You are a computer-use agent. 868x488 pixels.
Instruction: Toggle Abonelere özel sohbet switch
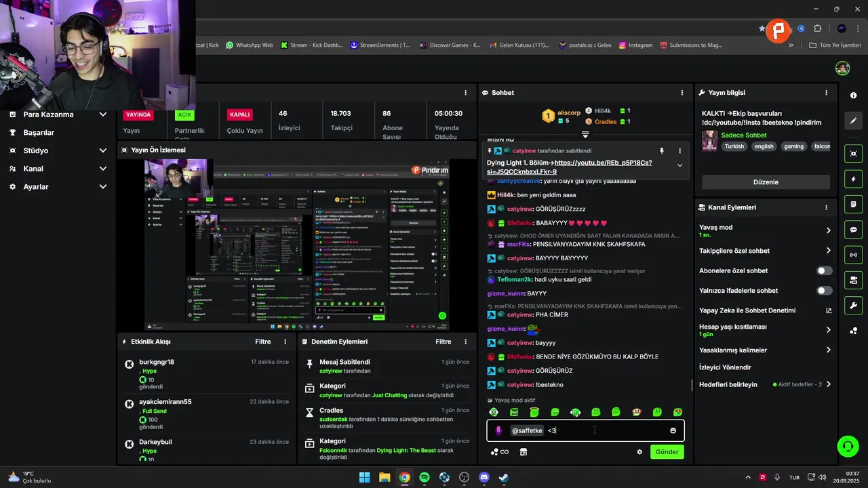pos(824,270)
